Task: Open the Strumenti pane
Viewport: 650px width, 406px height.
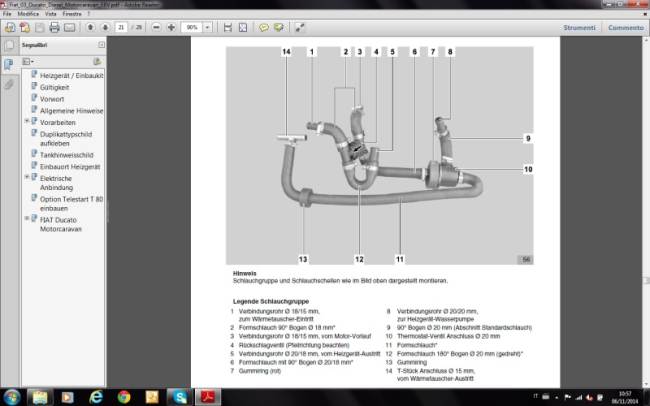Action: (578, 28)
